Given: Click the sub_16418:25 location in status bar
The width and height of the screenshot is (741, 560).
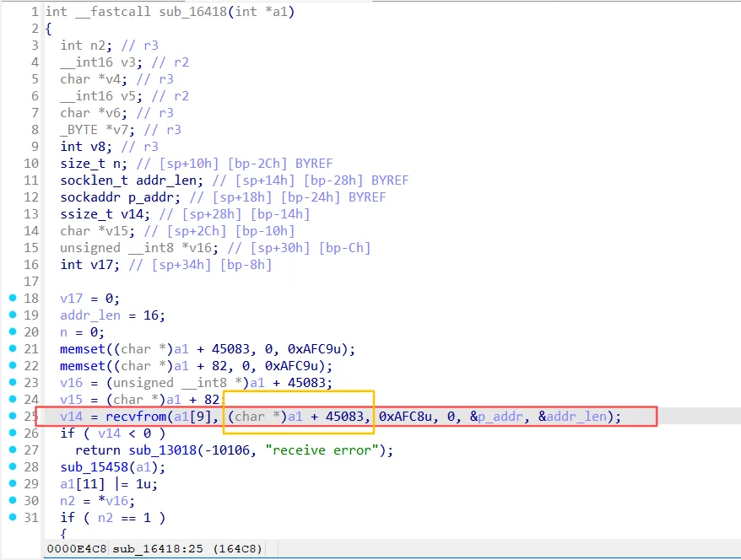Looking at the screenshot, I should [158, 549].
